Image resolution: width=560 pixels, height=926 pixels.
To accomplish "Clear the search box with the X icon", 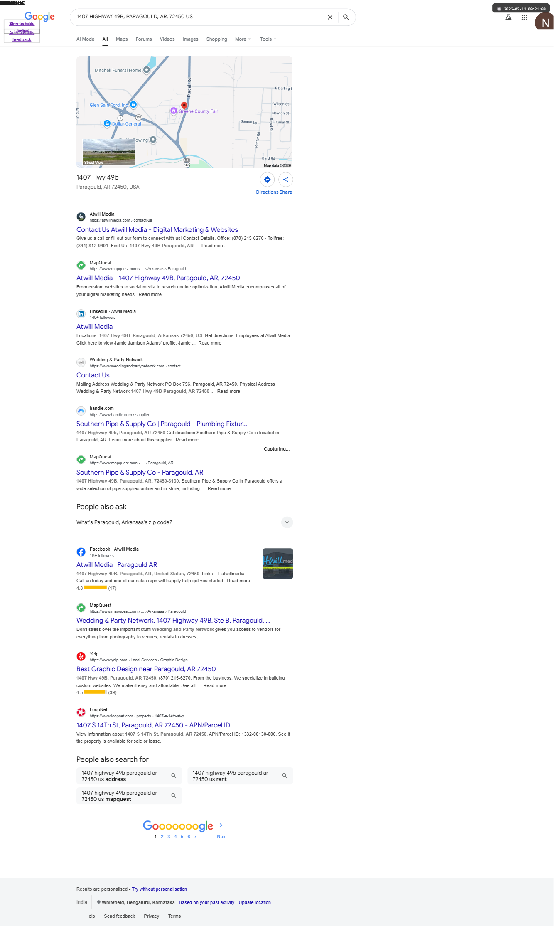I will pyautogui.click(x=330, y=17).
